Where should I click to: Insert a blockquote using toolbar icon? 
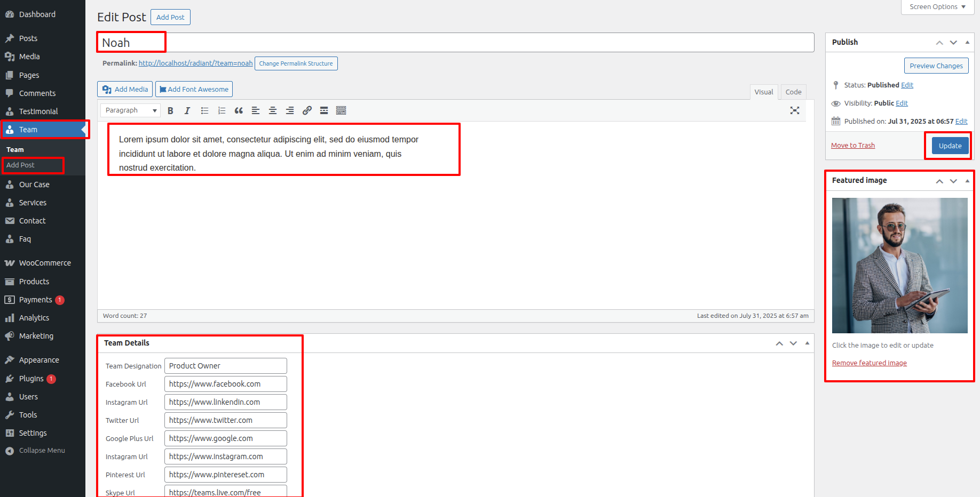(239, 110)
